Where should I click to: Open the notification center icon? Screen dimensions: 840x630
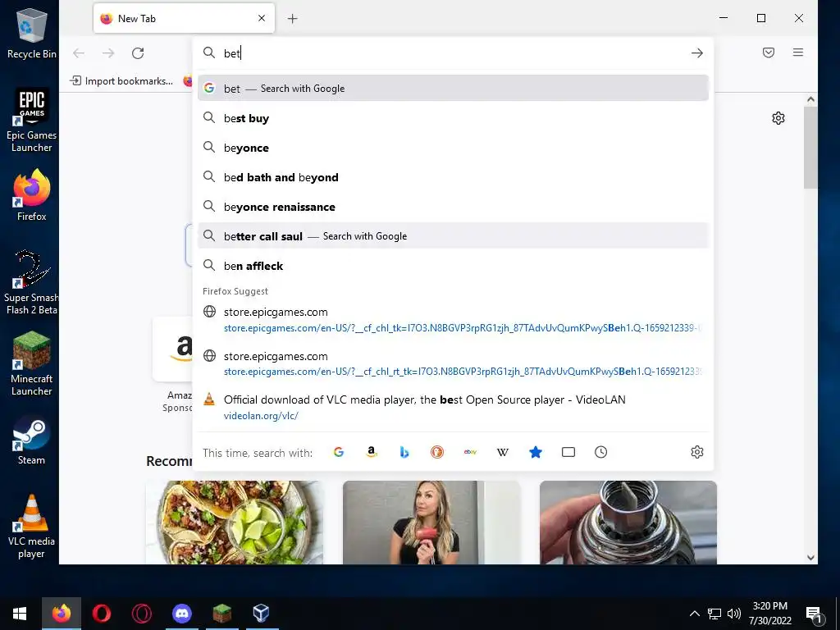click(x=815, y=614)
